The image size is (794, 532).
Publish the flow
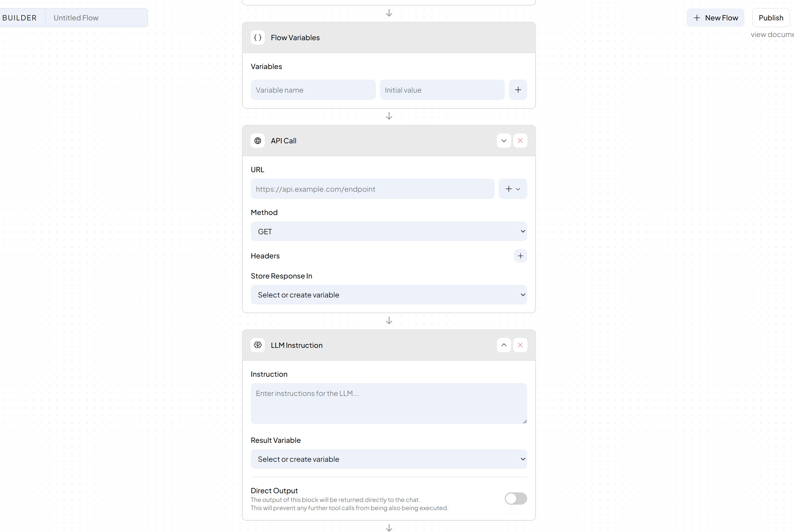tap(771, 18)
